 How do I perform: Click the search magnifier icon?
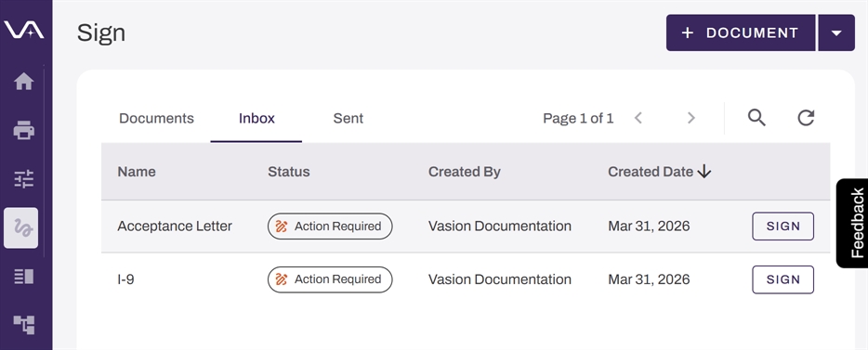click(756, 118)
